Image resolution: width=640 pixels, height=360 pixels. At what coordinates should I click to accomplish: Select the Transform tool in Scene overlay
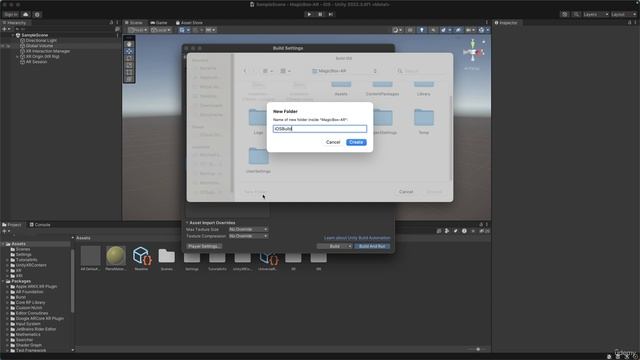(129, 79)
